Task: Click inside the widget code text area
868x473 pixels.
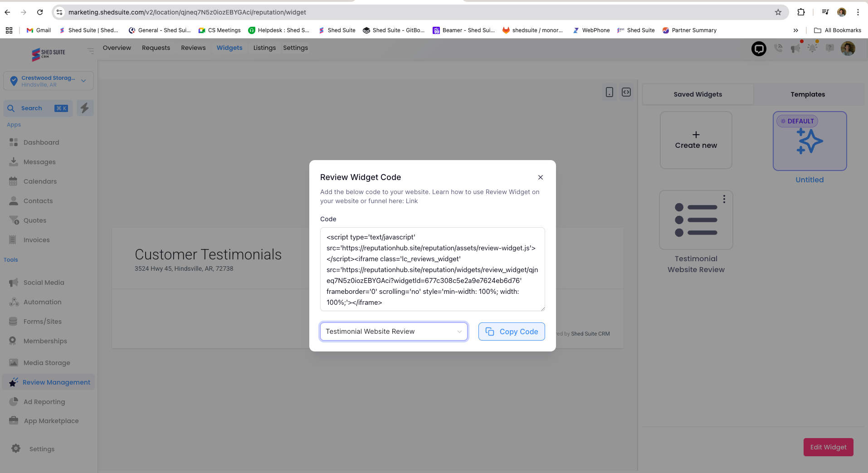Action: (x=433, y=269)
